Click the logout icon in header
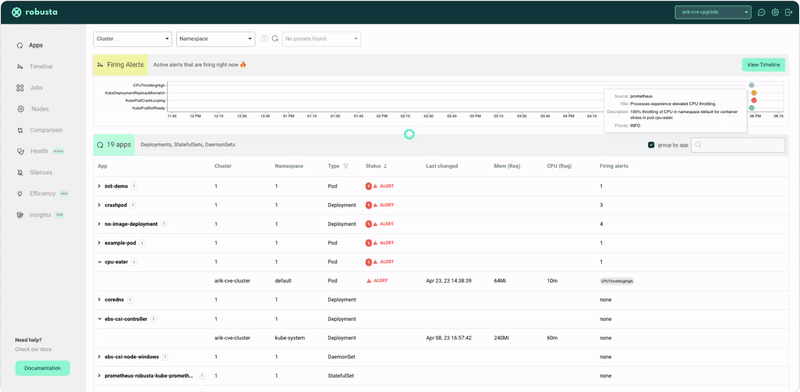The height and width of the screenshot is (392, 800). click(789, 12)
